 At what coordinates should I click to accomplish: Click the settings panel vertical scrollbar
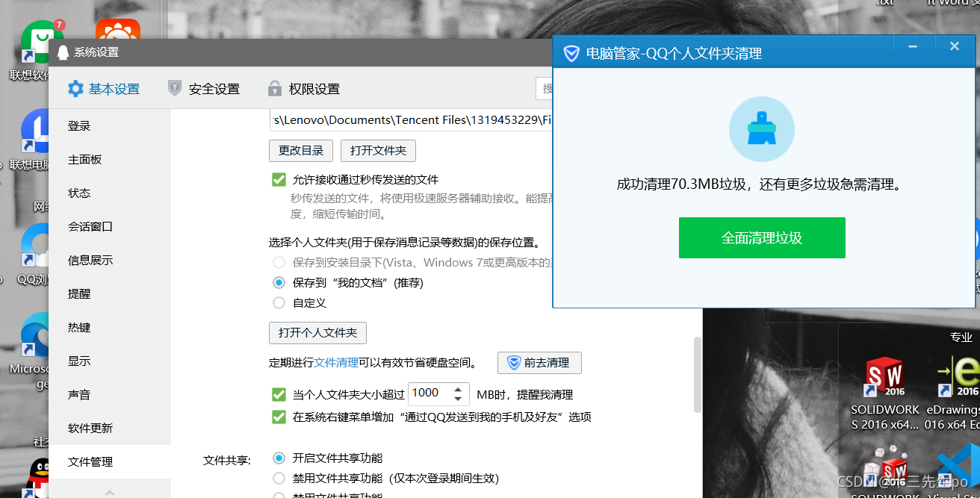698,375
